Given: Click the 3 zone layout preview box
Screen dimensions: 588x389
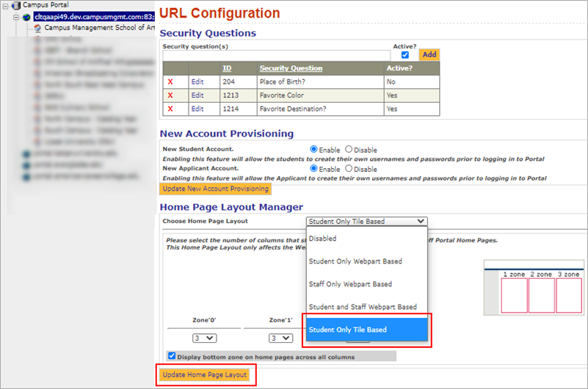Looking at the screenshot, I should (x=569, y=295).
